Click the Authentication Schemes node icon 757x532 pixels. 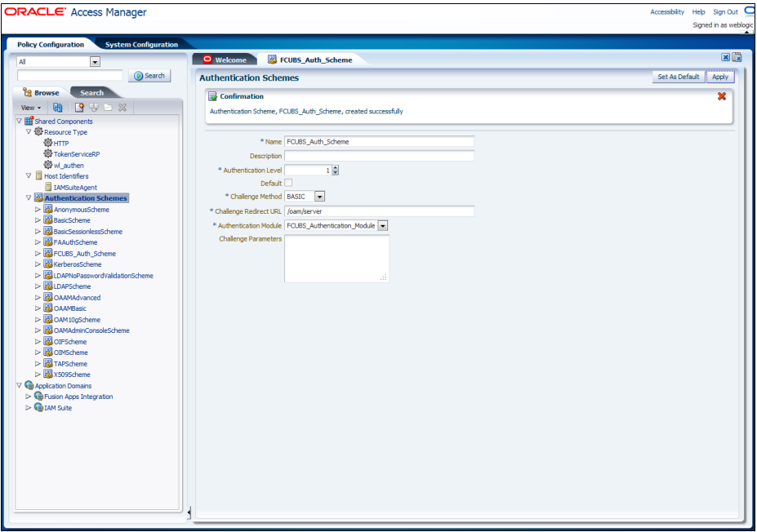(38, 197)
